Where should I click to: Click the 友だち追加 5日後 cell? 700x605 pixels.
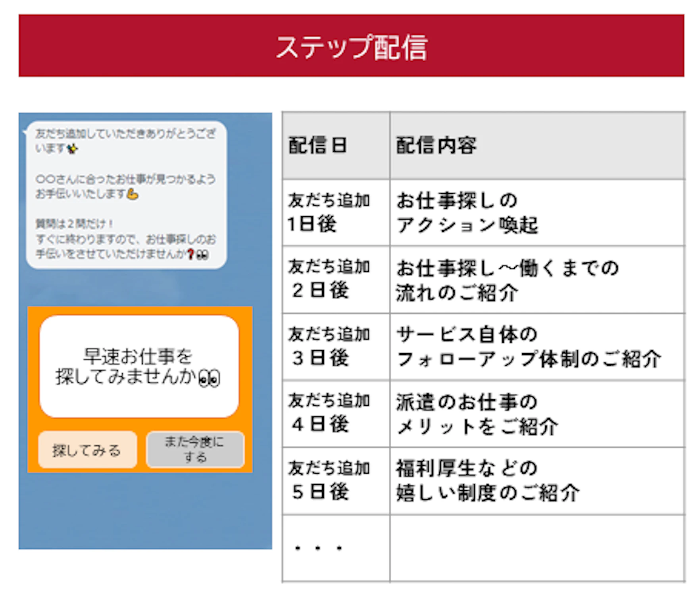coord(336,481)
